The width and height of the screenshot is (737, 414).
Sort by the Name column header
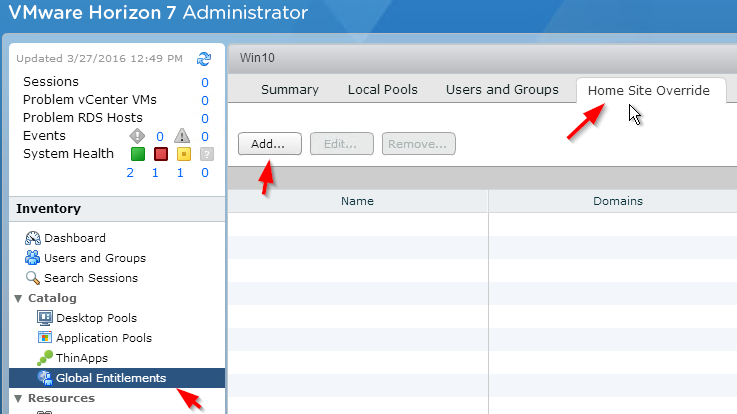[358, 201]
